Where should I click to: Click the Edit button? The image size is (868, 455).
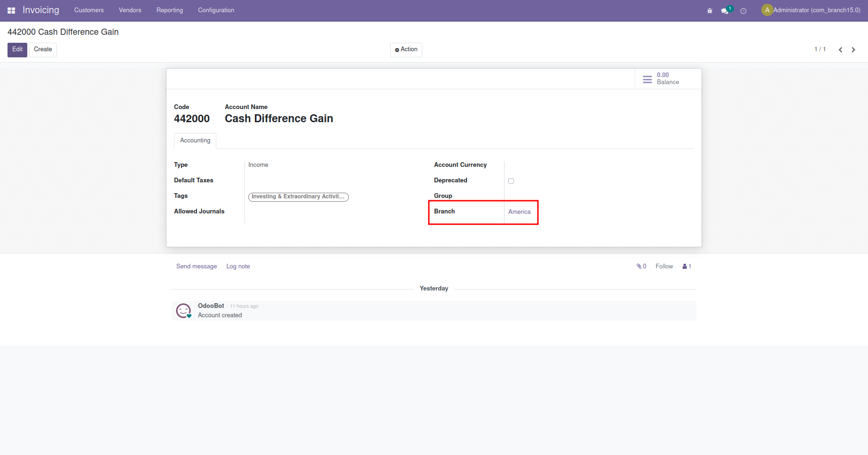(x=17, y=50)
